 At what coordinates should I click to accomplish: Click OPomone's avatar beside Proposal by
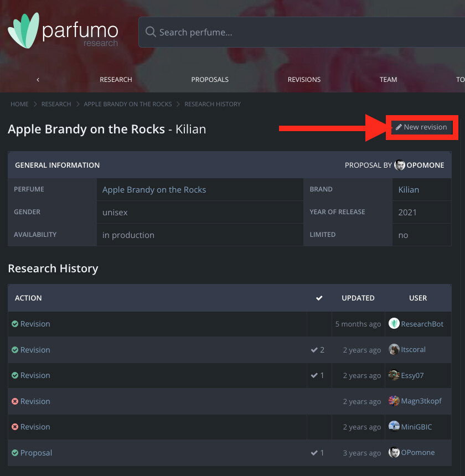(x=400, y=165)
